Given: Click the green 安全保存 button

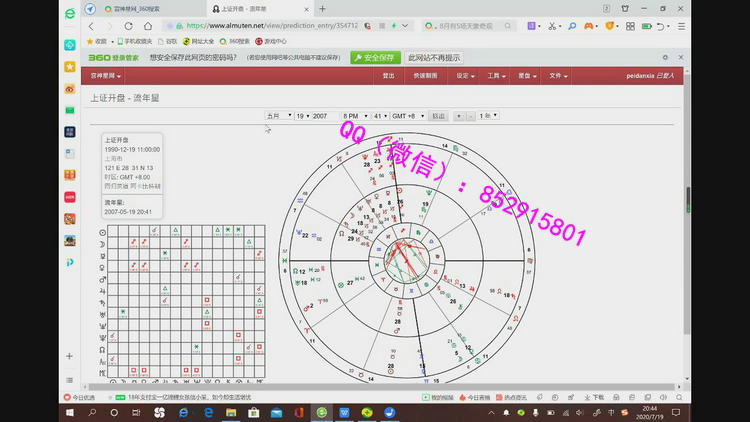Looking at the screenshot, I should (x=374, y=58).
